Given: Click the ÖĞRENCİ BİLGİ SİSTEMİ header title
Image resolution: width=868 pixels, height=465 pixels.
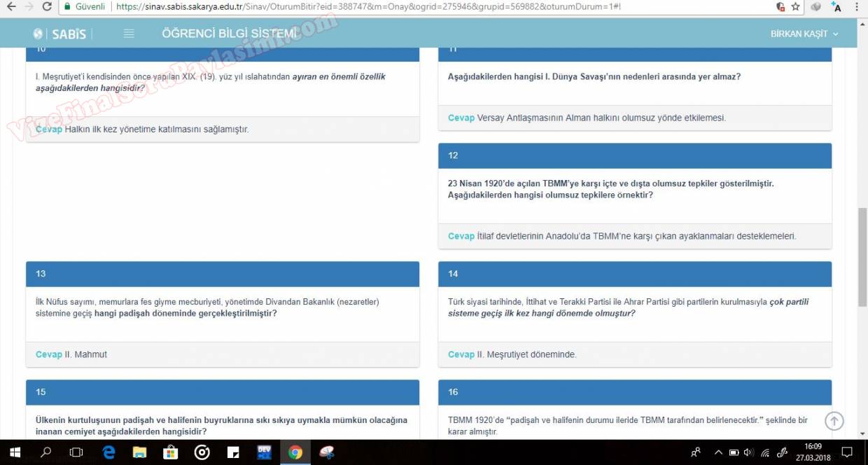Looking at the screenshot, I should pos(229,34).
